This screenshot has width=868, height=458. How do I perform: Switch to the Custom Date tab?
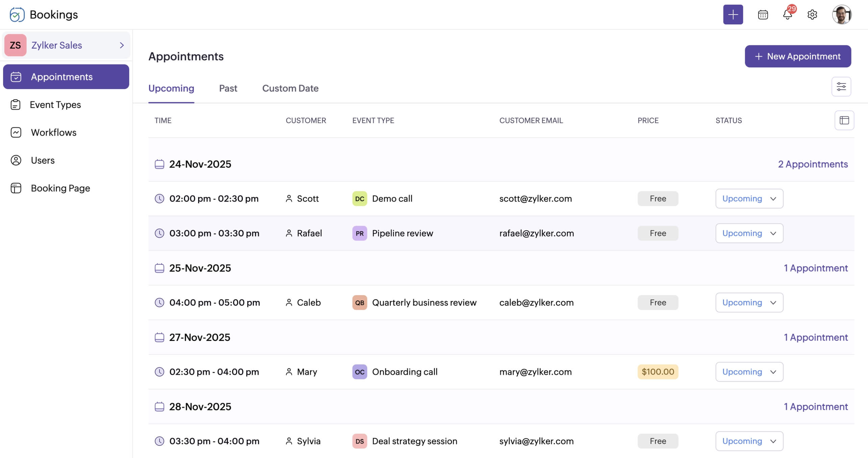(x=290, y=88)
